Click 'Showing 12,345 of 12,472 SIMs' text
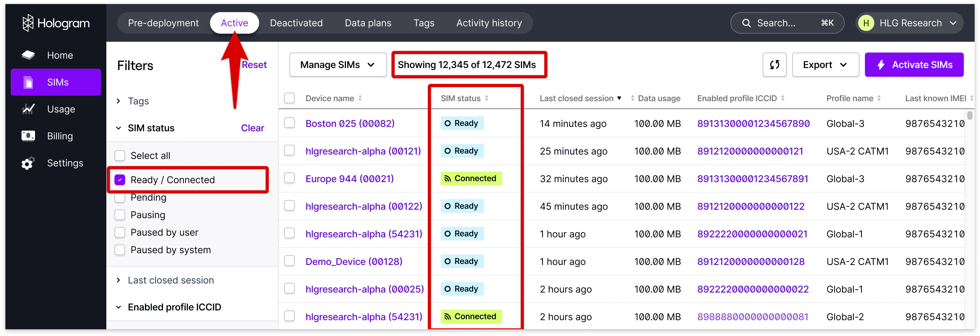Image resolution: width=980 pixels, height=336 pixels. tap(466, 65)
